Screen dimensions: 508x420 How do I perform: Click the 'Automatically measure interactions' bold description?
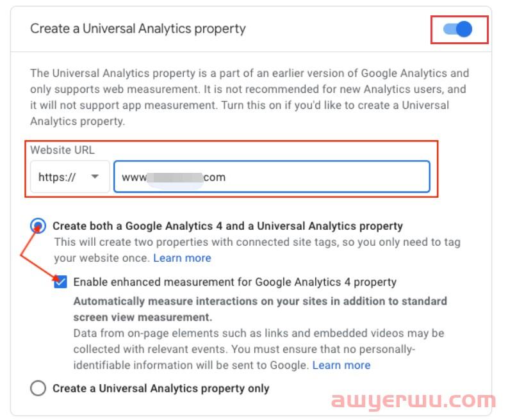260,309
